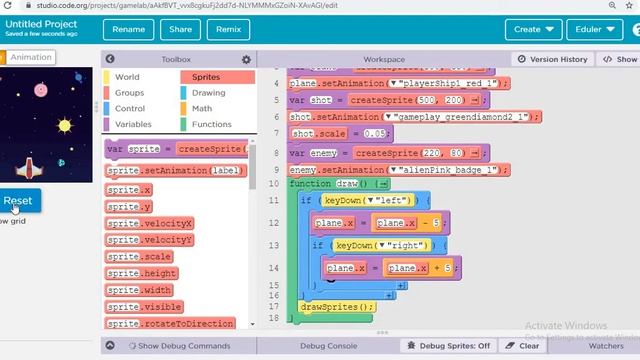Viewport: 640px width, 360px height.
Task: Click the 500 value in createSprite
Action: pos(426,100)
